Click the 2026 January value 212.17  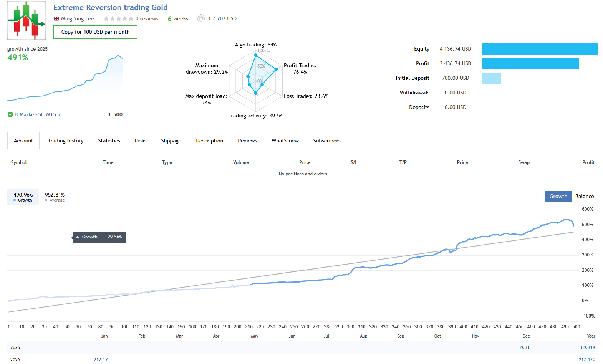tap(101, 360)
